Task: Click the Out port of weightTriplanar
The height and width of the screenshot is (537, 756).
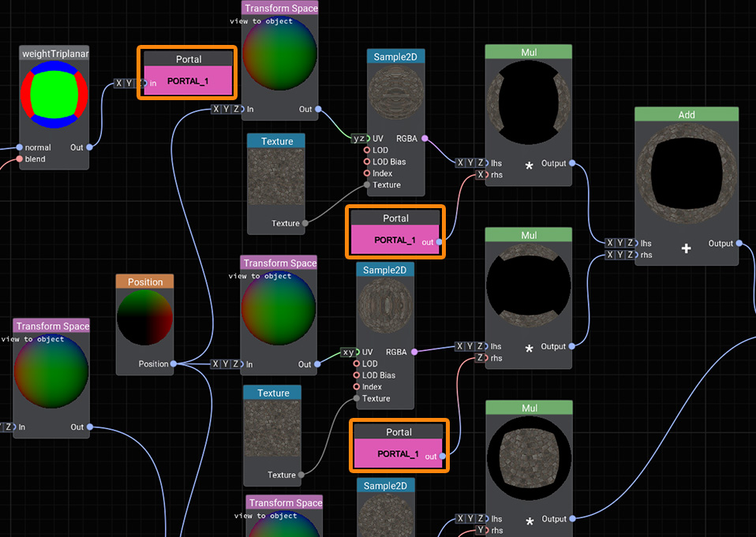Action: (90, 147)
